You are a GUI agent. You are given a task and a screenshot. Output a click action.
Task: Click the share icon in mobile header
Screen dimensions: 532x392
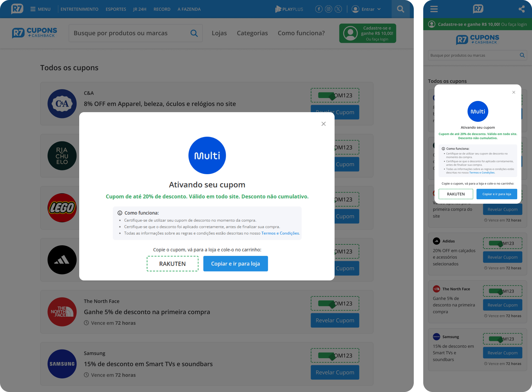(522, 9)
